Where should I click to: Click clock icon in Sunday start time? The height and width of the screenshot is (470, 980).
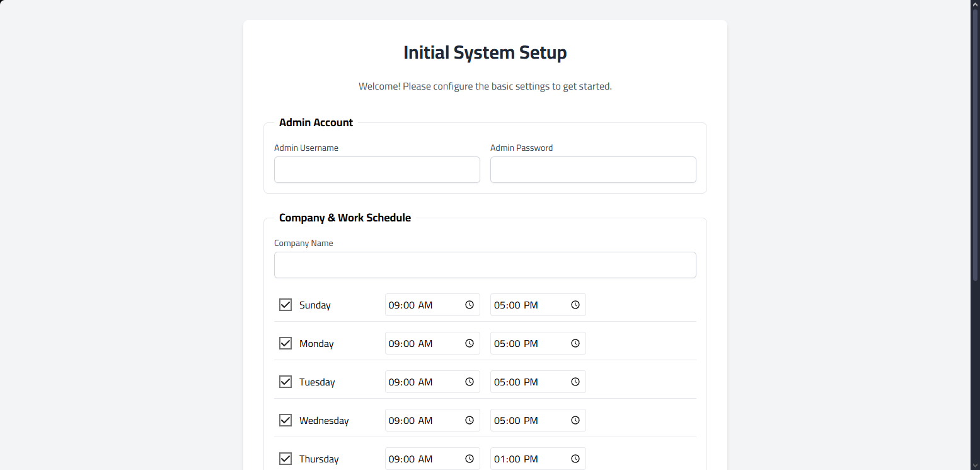[470, 305]
